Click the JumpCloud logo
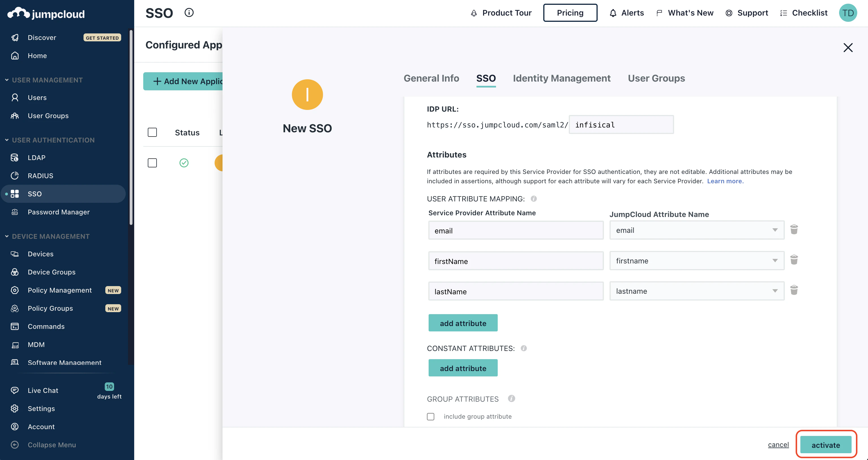The height and width of the screenshot is (460, 868). pyautogui.click(x=46, y=14)
